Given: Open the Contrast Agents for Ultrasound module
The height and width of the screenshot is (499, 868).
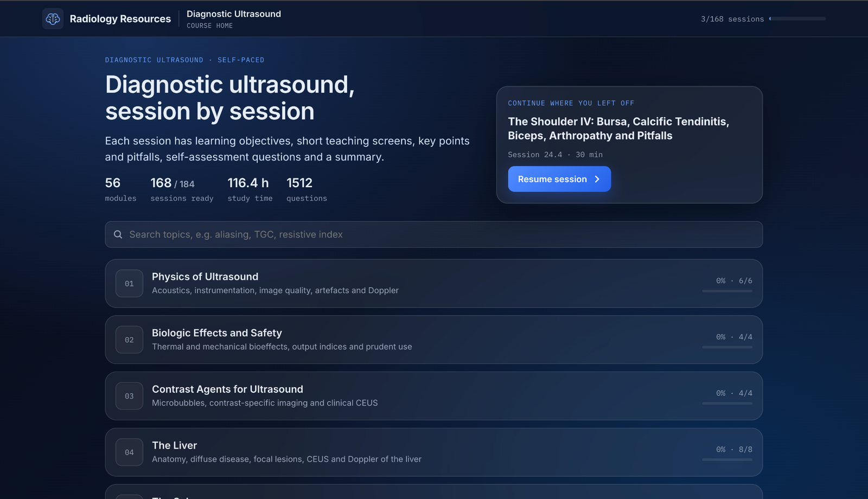Looking at the screenshot, I should [433, 396].
